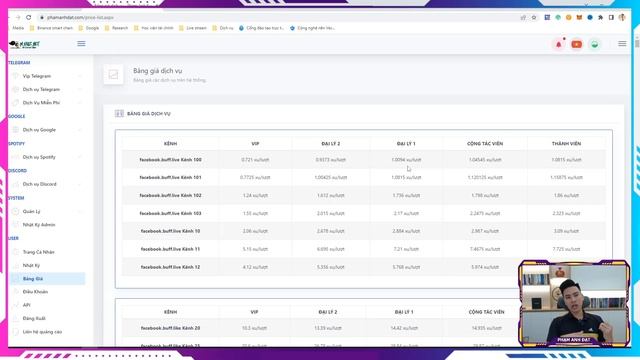The image size is (640, 360).
Task: Expand Dịch Vụ Miễn Phí in the sidebar
Action: point(47,102)
